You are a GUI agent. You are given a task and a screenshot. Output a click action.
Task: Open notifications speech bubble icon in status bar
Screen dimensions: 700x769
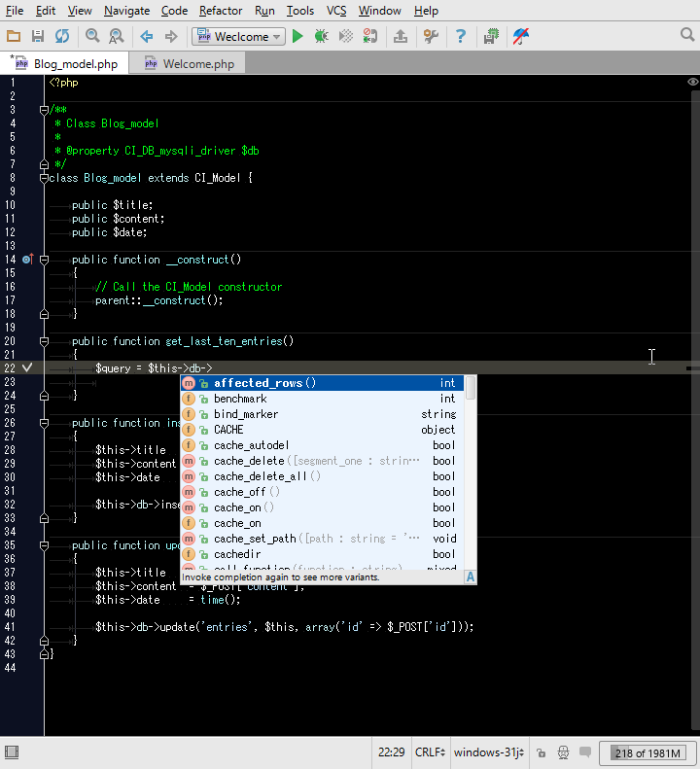coord(584,752)
